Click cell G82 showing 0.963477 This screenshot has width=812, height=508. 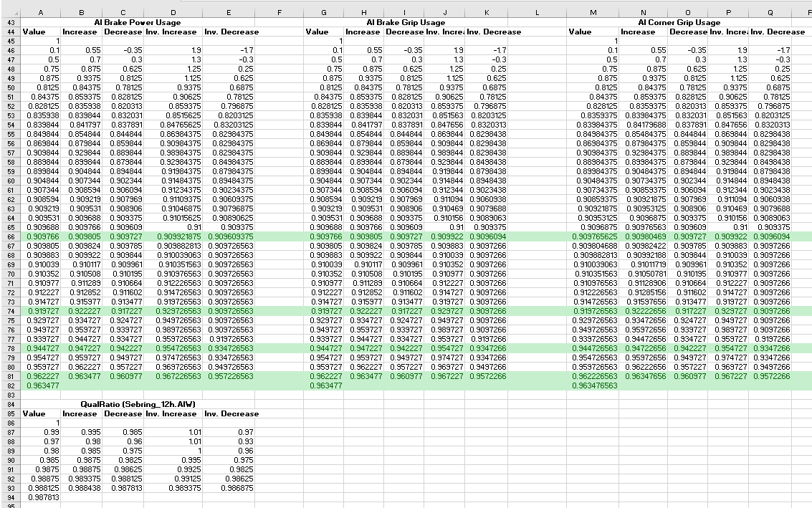(x=324, y=385)
